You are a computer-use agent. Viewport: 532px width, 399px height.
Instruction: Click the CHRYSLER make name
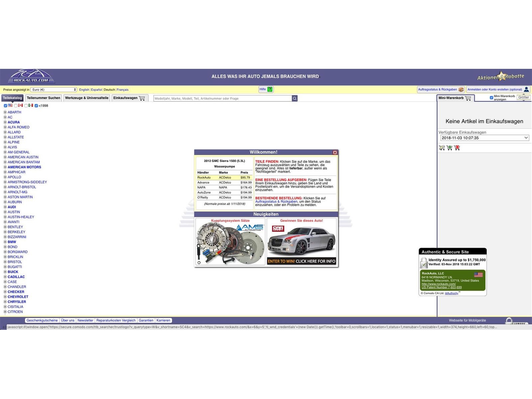click(17, 302)
